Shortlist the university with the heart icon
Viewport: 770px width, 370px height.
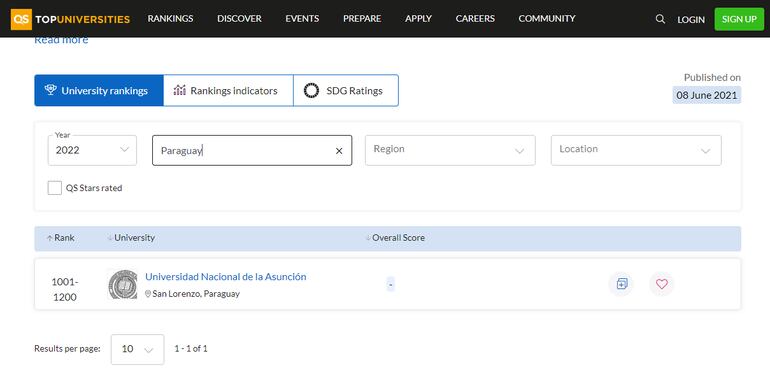[x=662, y=284]
